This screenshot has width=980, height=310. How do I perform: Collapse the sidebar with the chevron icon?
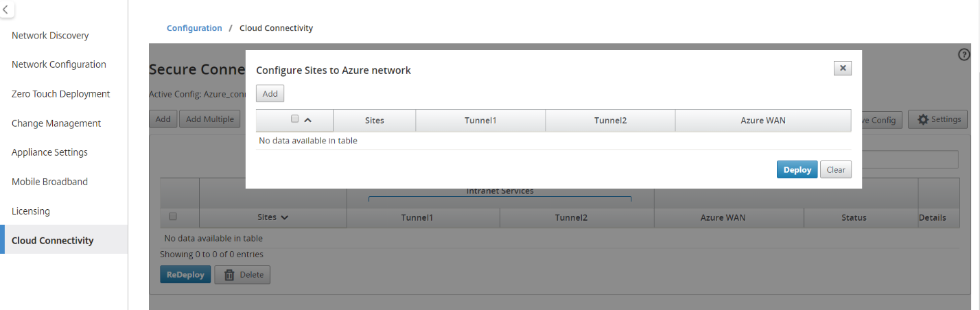pyautogui.click(x=5, y=10)
